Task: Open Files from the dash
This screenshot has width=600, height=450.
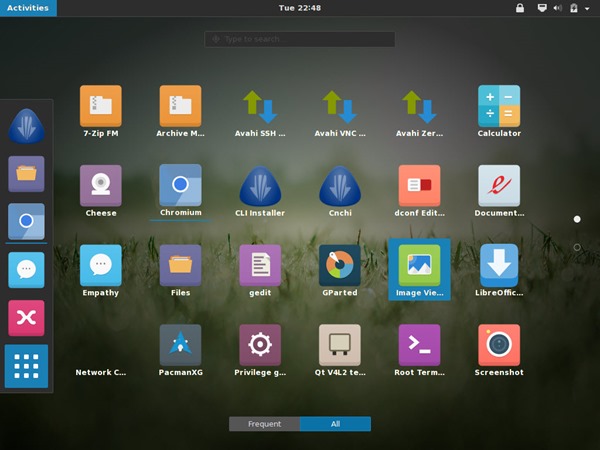Action: 26,174
